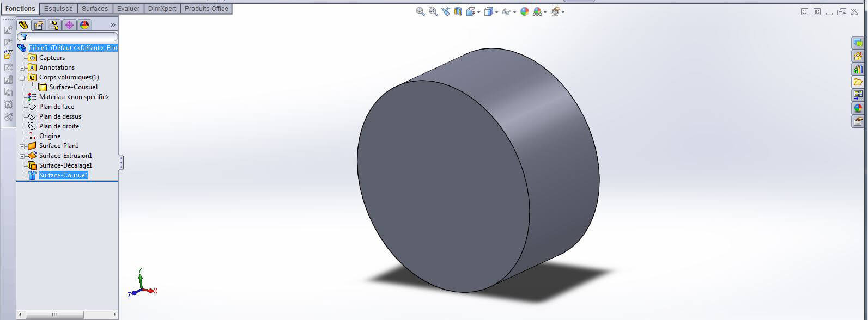Expand the Surface-Plan1 feature node

(22, 146)
